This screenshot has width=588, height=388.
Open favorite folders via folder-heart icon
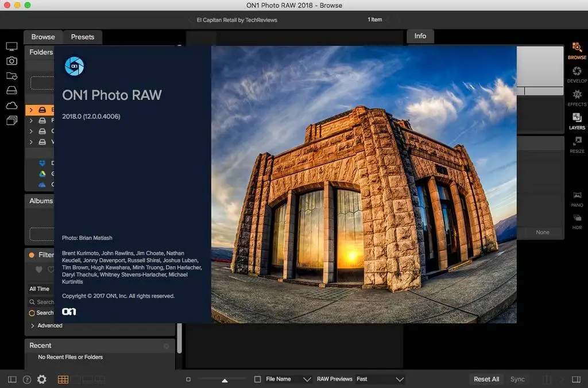pyautogui.click(x=11, y=76)
